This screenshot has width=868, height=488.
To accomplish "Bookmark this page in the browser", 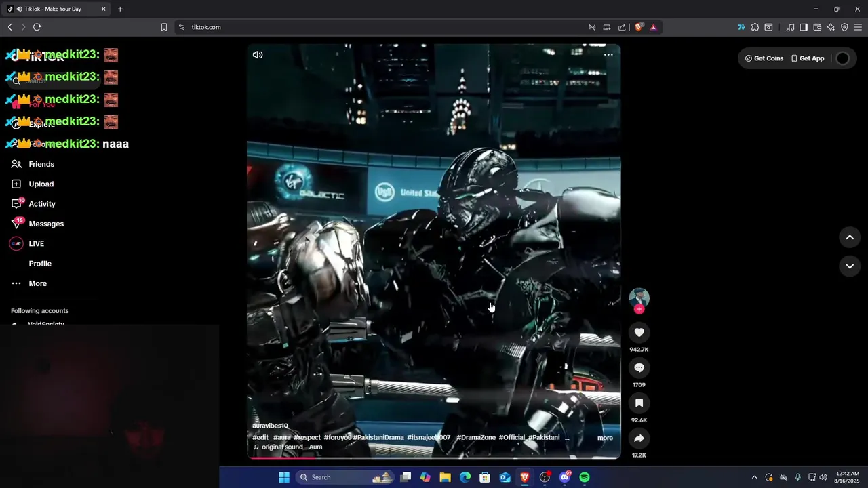I will (x=164, y=27).
